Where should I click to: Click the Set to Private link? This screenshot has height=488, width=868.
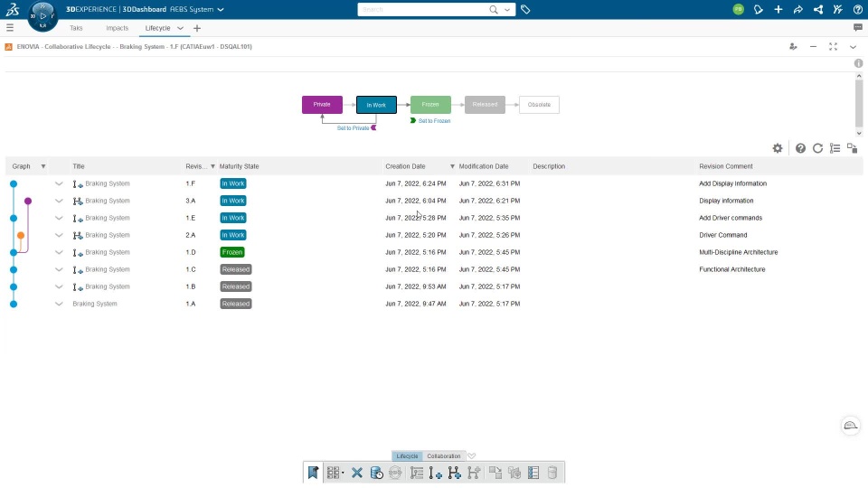pyautogui.click(x=353, y=127)
